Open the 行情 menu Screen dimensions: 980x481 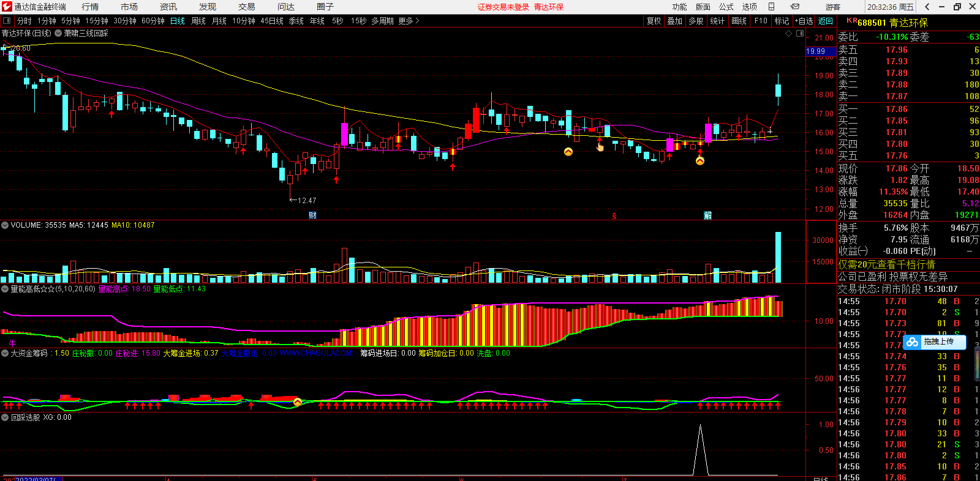pyautogui.click(x=90, y=7)
